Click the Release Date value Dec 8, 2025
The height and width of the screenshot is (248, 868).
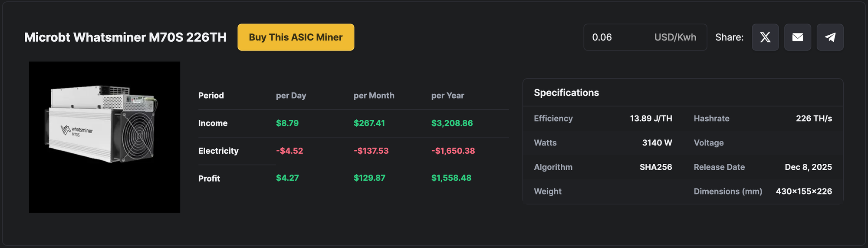point(808,167)
